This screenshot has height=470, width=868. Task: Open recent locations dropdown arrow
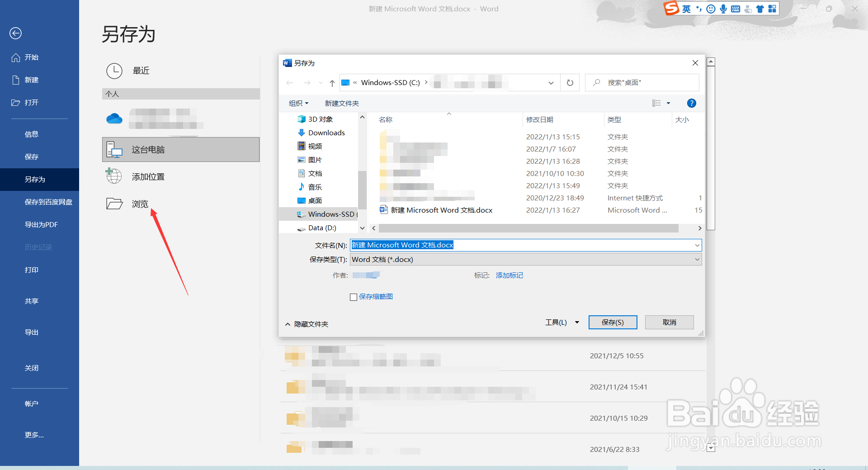pyautogui.click(x=321, y=83)
